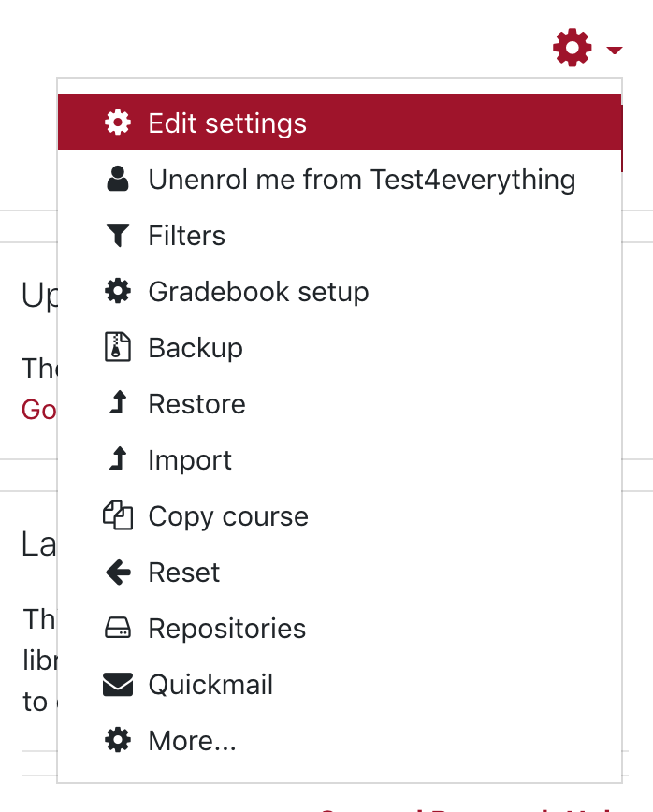The height and width of the screenshot is (812, 653).
Task: Choose the Import menu item
Action: (x=340, y=460)
